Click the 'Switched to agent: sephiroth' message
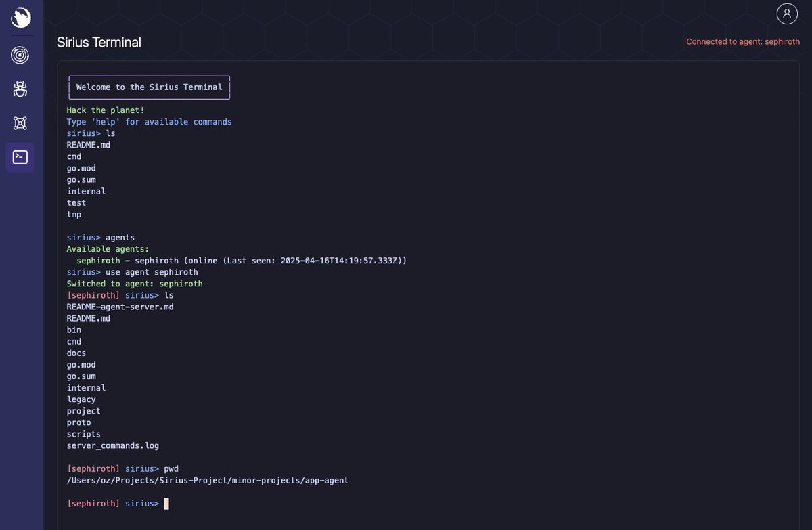This screenshot has width=812, height=530. tap(135, 284)
